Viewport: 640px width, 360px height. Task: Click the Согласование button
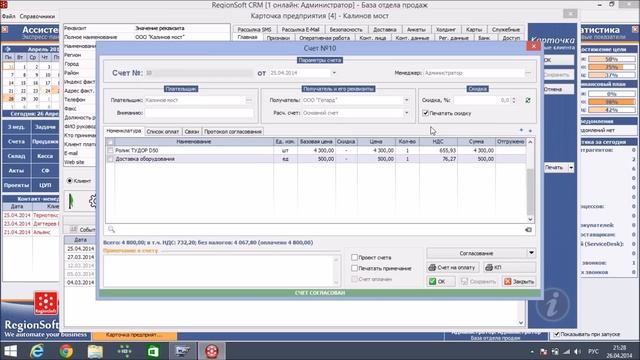coord(476,253)
